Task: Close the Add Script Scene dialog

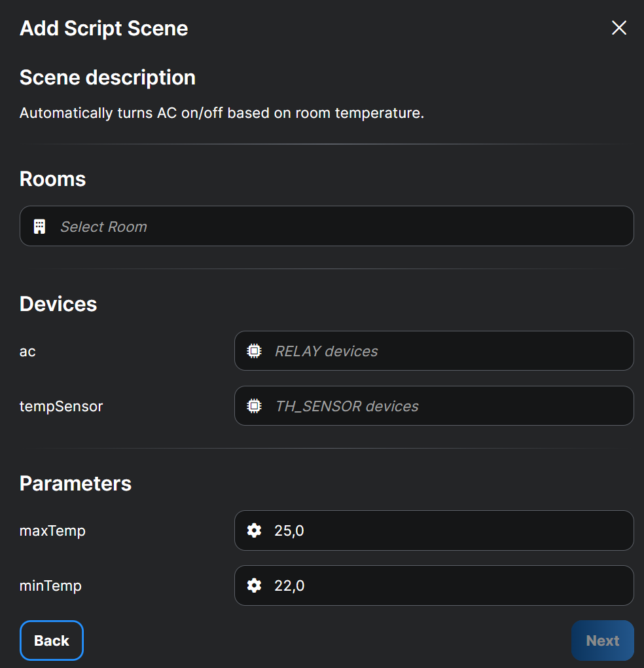Action: point(618,28)
